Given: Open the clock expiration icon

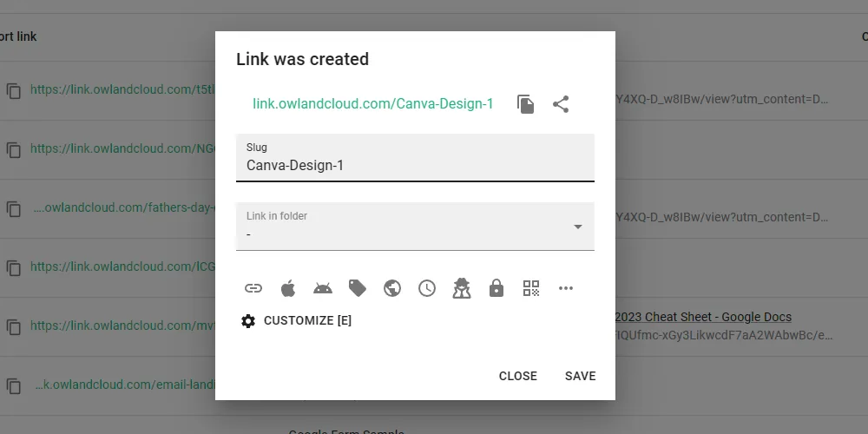Looking at the screenshot, I should pyautogui.click(x=427, y=288).
